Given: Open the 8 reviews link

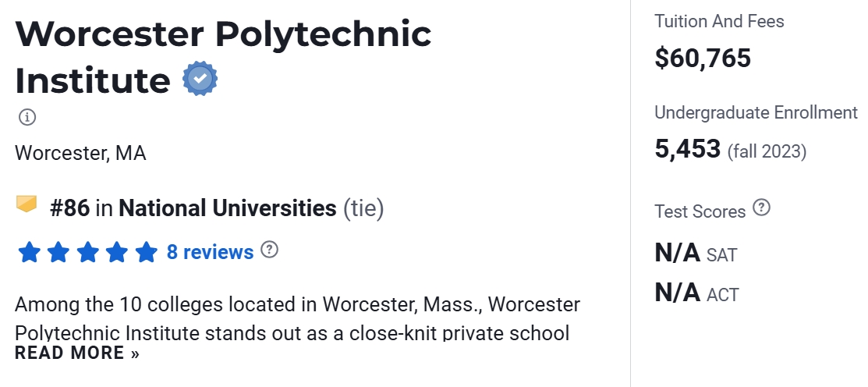Looking at the screenshot, I should (210, 252).
